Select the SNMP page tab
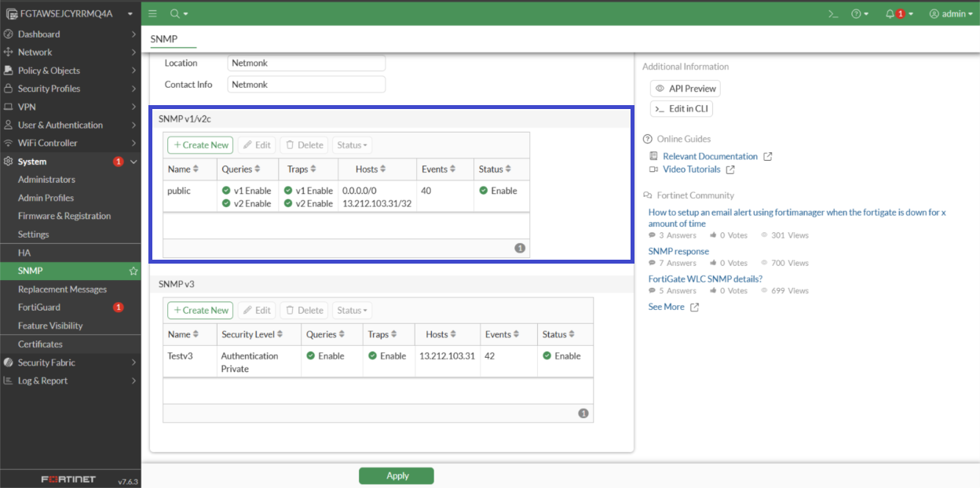This screenshot has height=488, width=980. tap(163, 38)
